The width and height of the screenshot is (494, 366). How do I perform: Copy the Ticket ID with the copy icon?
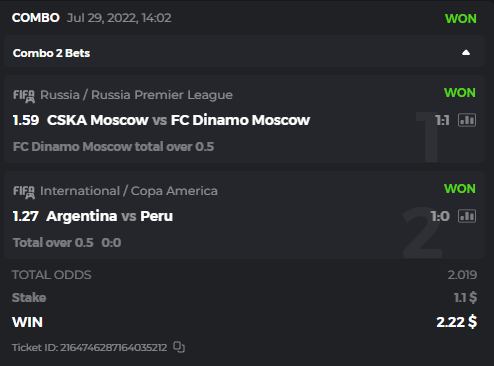179,347
